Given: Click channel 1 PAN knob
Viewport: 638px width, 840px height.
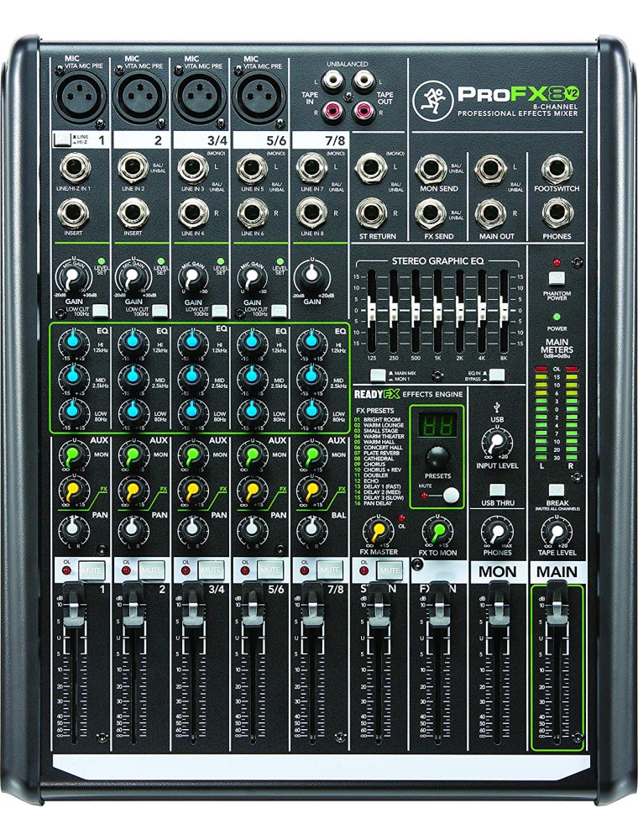Looking at the screenshot, I should (74, 528).
